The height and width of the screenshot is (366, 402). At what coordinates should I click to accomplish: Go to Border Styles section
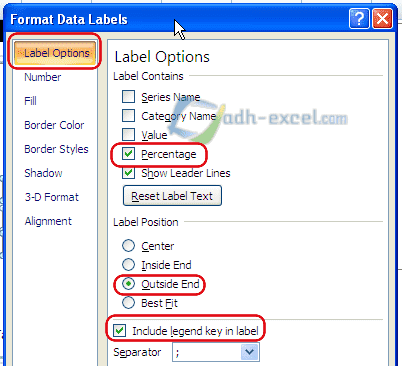[x=56, y=149]
